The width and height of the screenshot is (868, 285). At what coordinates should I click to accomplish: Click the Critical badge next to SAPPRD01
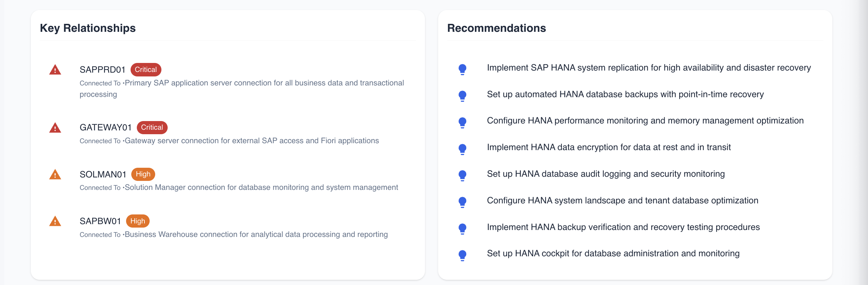tap(146, 70)
